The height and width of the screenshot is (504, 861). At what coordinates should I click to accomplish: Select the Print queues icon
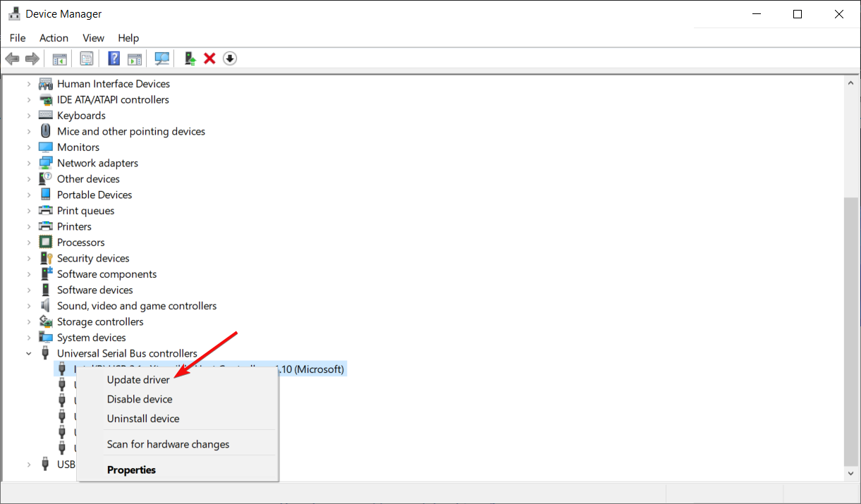[x=46, y=211]
